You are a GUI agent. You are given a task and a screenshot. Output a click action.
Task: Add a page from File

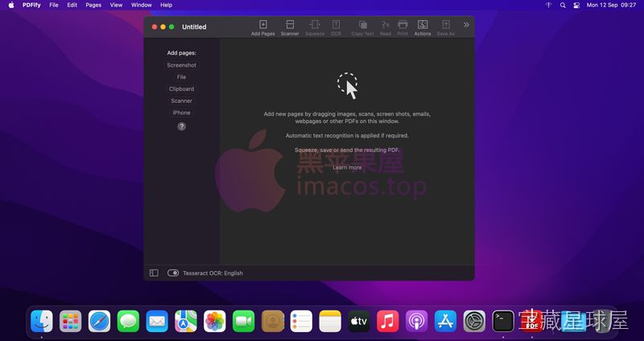[182, 77]
